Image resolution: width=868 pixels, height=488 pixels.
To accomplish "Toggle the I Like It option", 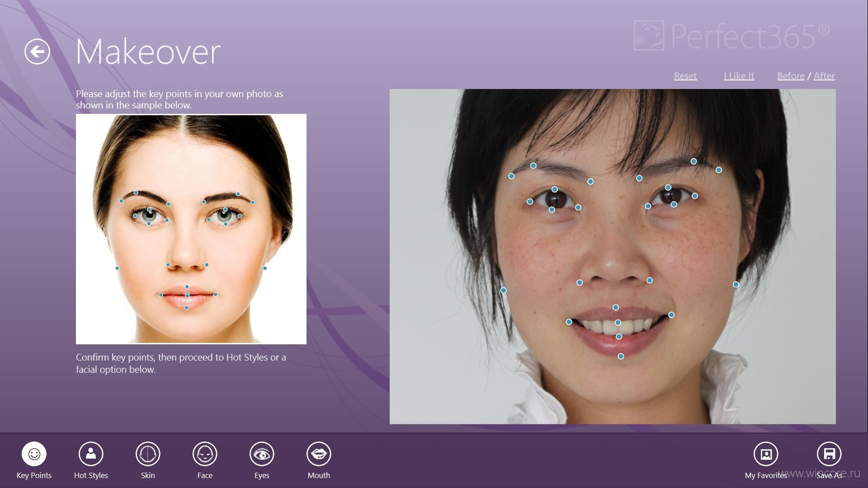I will coord(738,75).
